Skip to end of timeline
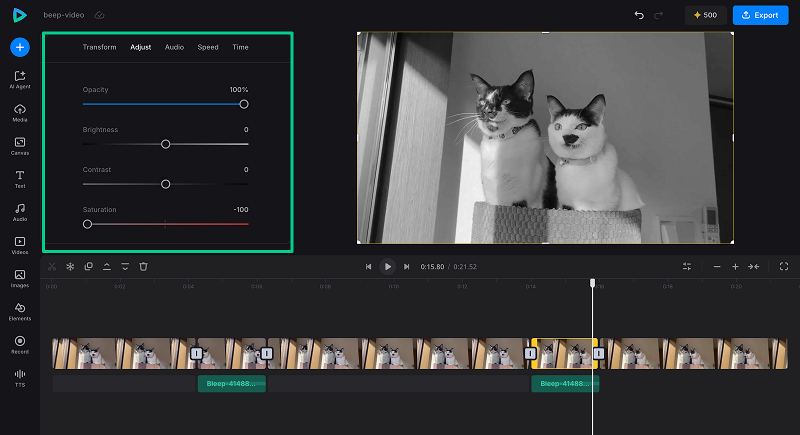This screenshot has height=435, width=800. (407, 267)
